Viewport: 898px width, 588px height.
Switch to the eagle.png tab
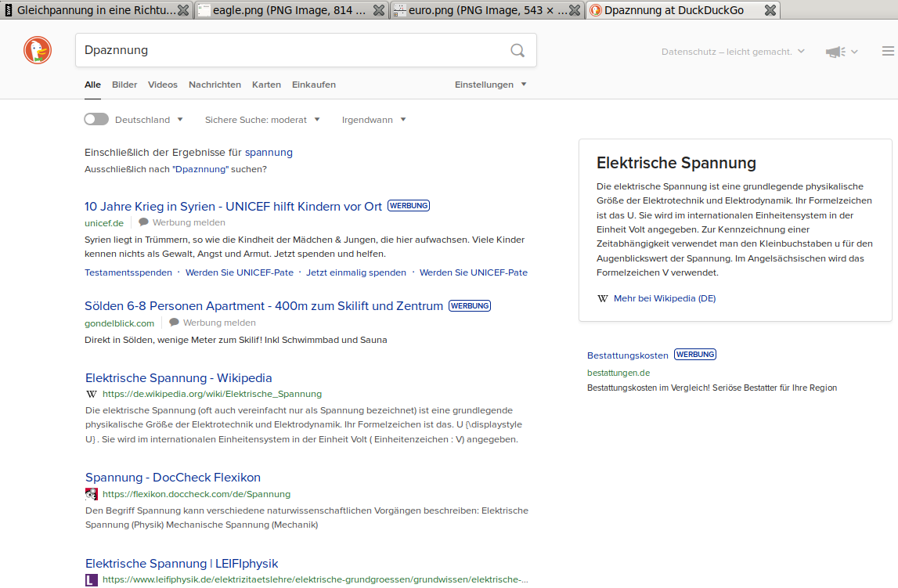[x=290, y=9]
